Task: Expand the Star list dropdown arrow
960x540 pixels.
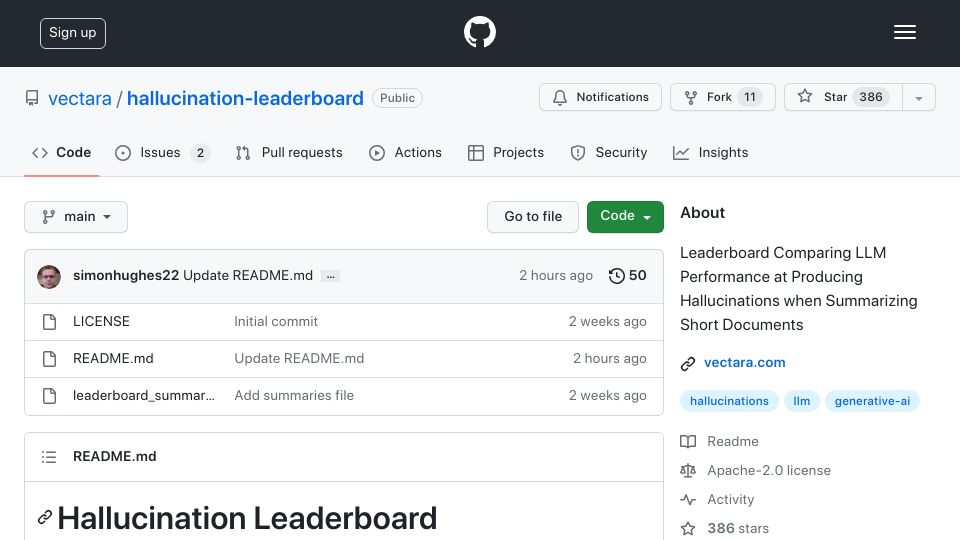Action: [x=919, y=98]
